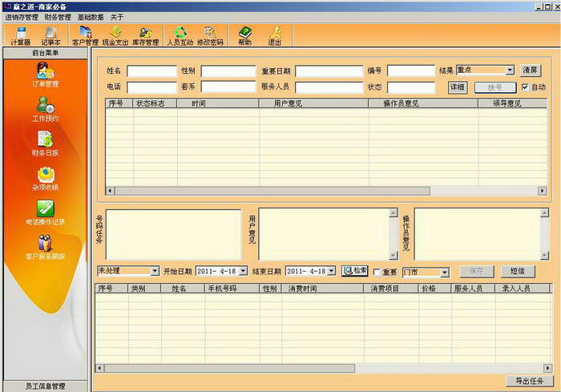
Task: Click the 用户意见 text area
Action: 324,234
